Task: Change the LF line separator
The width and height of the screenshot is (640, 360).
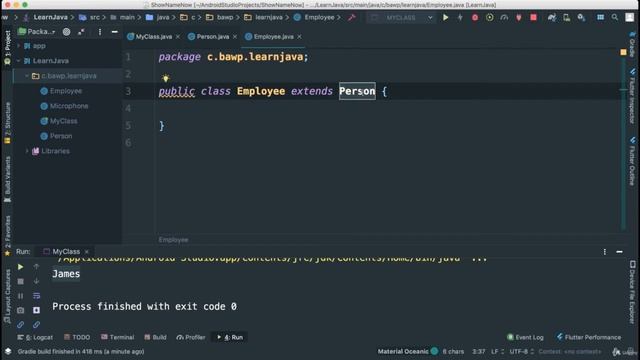Action: click(497, 351)
